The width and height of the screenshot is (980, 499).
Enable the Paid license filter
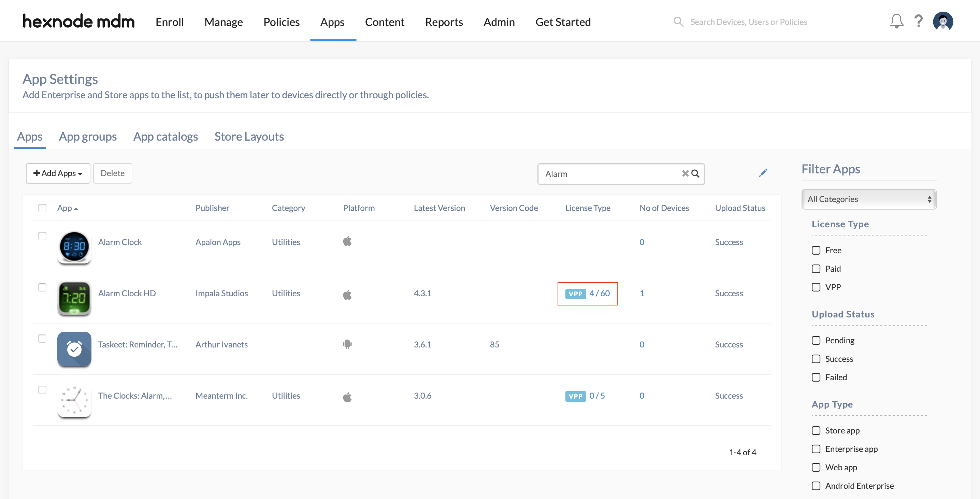816,269
